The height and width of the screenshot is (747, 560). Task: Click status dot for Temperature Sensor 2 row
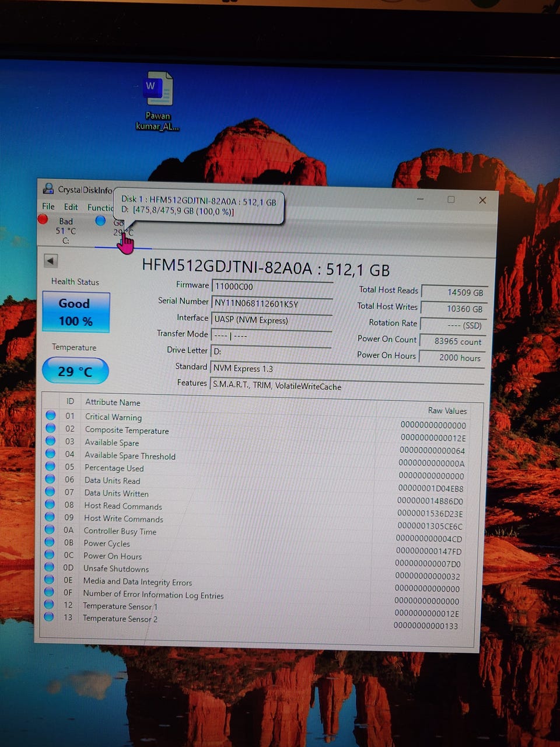click(49, 617)
